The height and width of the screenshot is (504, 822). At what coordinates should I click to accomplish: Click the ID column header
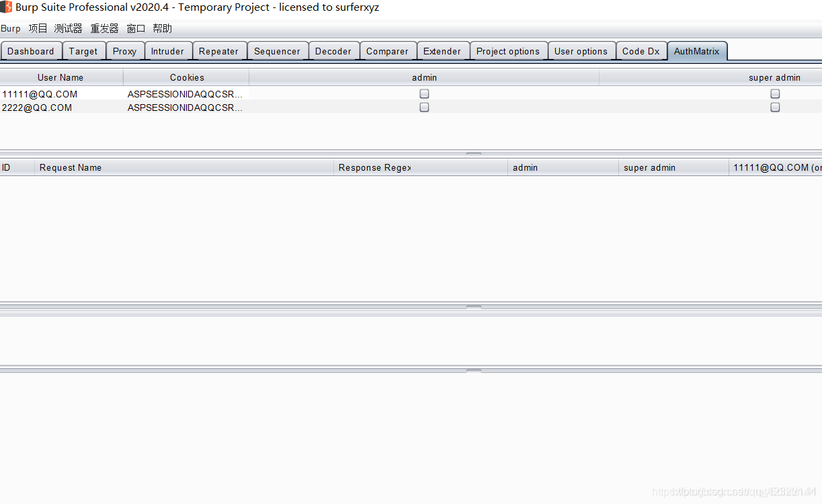[17, 167]
